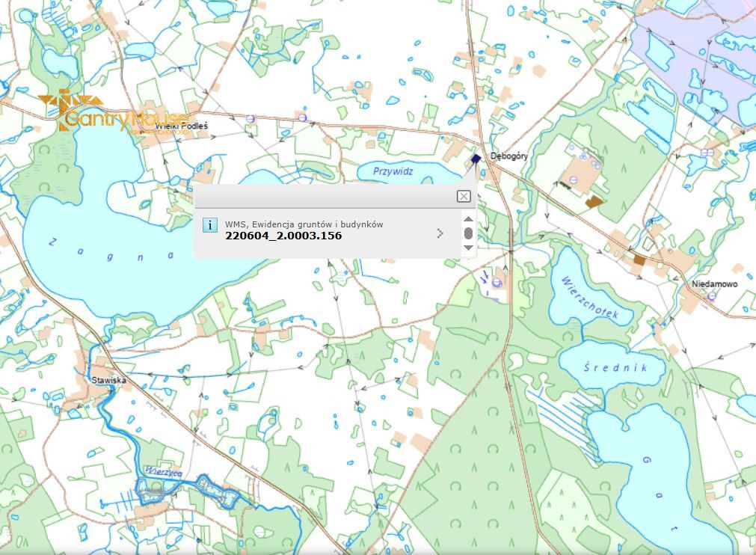
Task: Click the Przywidz lake label
Action: click(x=393, y=171)
